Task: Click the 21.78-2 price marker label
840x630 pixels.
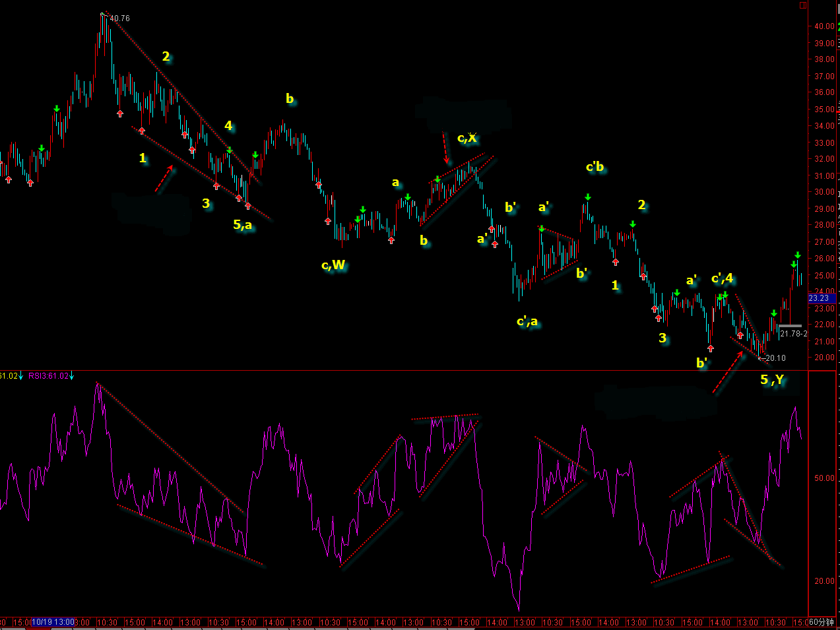Action: [793, 334]
